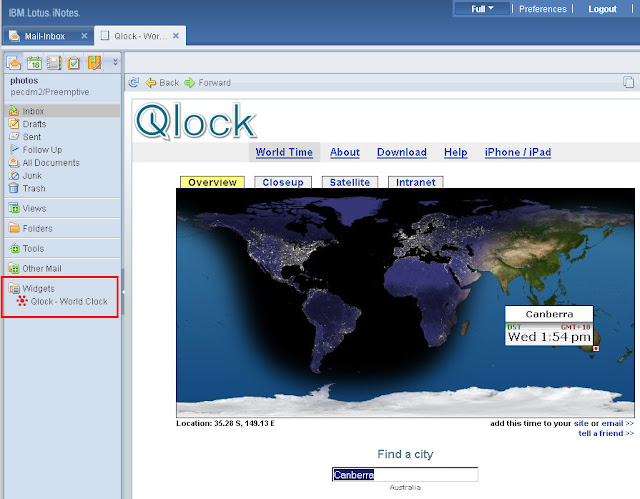Image resolution: width=640 pixels, height=499 pixels.
Task: Select the Intranet map tab
Action: 416,182
